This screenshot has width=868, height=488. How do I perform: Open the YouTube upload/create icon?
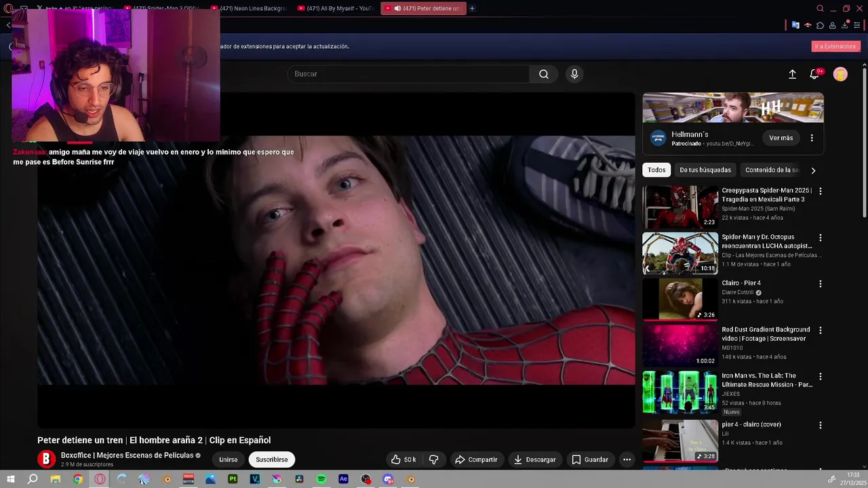pyautogui.click(x=792, y=74)
